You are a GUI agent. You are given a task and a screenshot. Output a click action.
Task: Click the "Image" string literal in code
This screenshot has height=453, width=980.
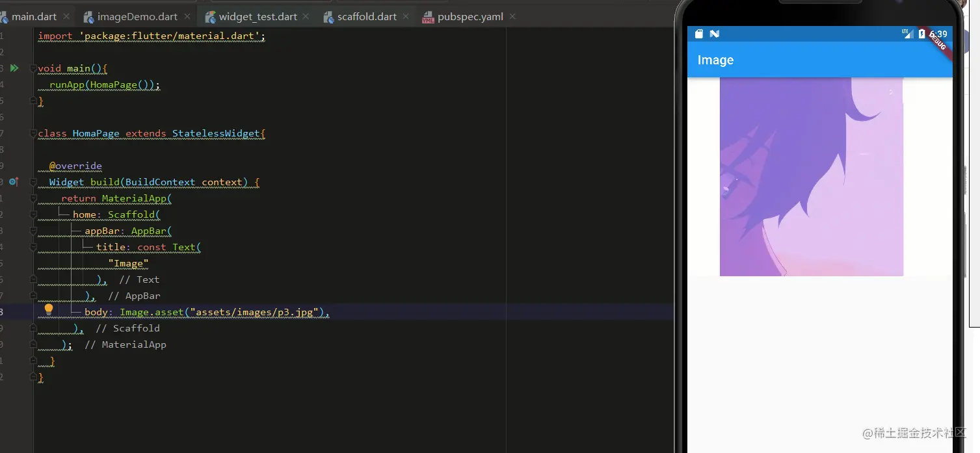[128, 263]
